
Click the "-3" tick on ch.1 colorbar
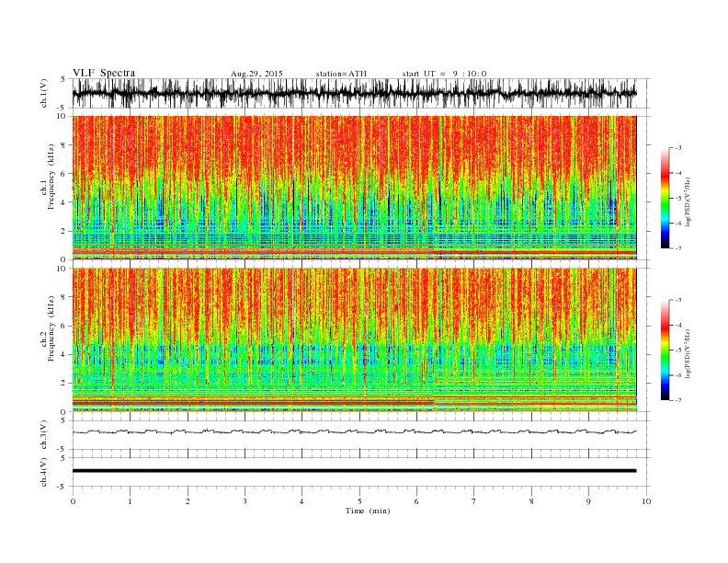(678, 148)
